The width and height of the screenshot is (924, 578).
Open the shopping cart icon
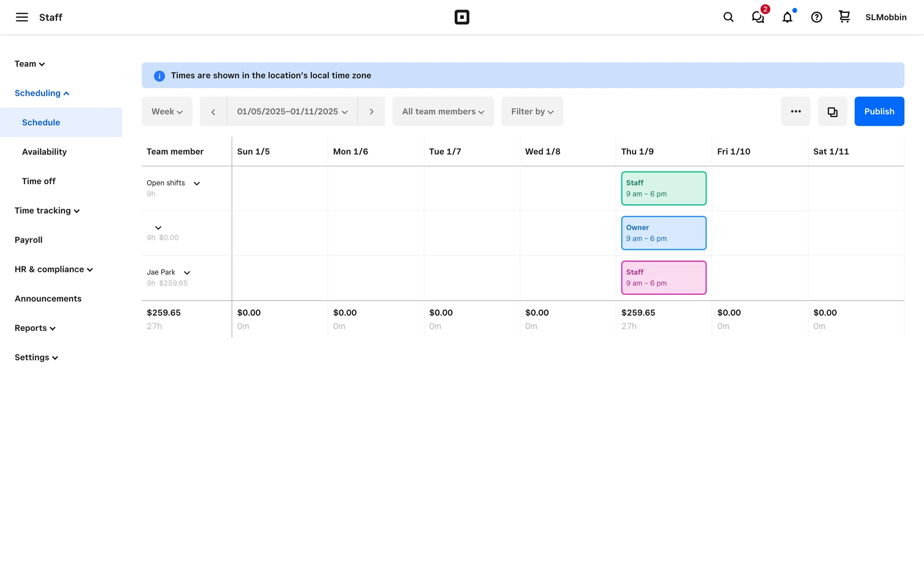pos(844,17)
